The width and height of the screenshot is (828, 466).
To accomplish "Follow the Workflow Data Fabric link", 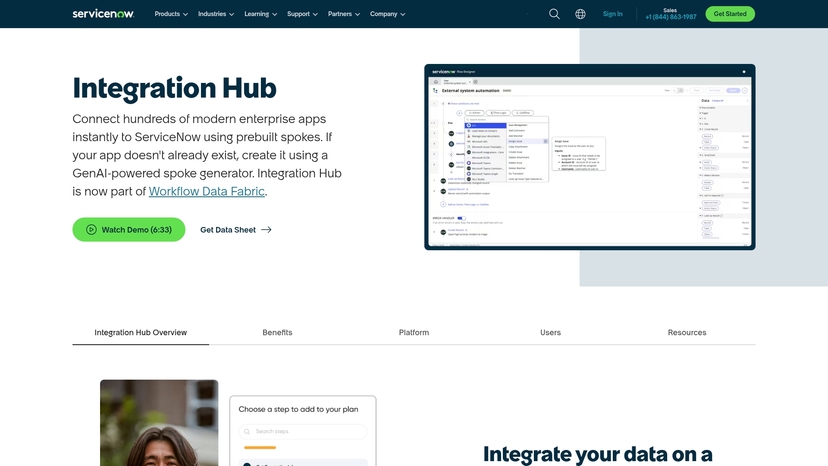I will 206,191.
